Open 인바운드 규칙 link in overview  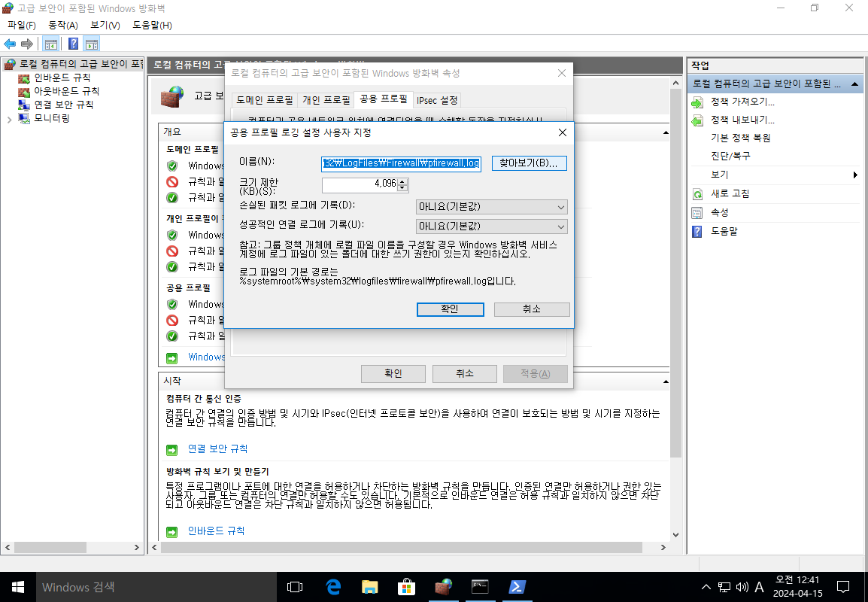coord(216,531)
